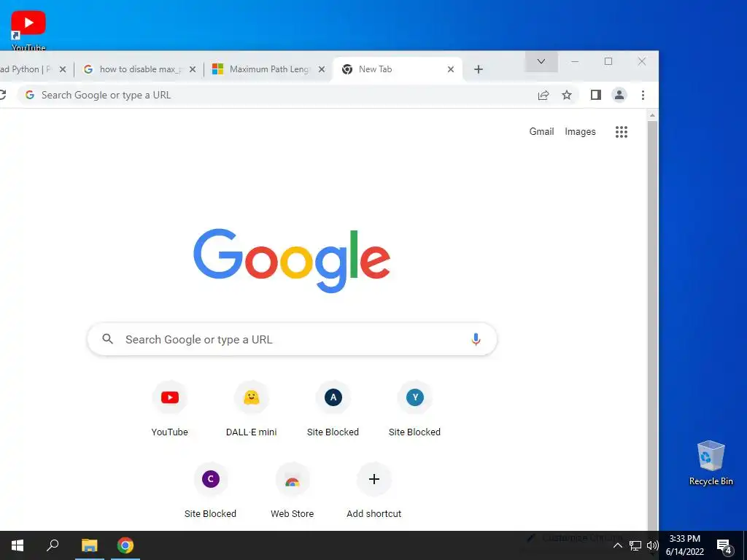The width and height of the screenshot is (747, 560).
Task: Open the notifications action center
Action: click(x=724, y=546)
